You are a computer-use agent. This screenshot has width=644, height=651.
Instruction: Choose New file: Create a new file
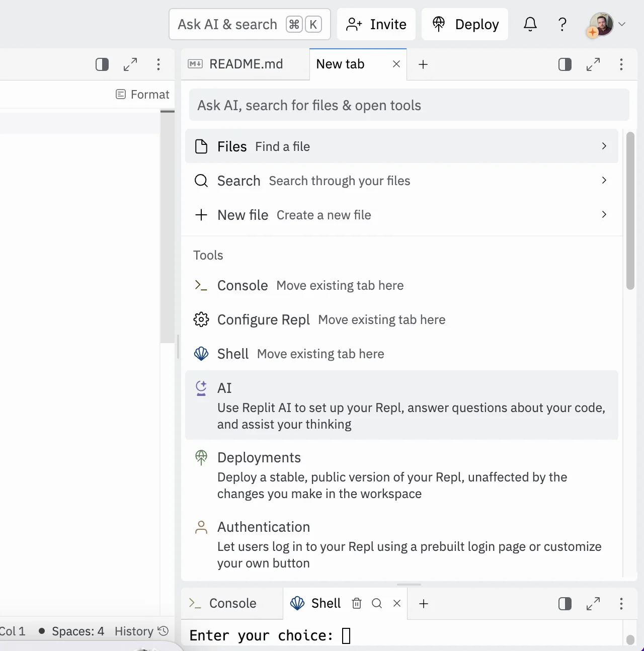point(401,215)
